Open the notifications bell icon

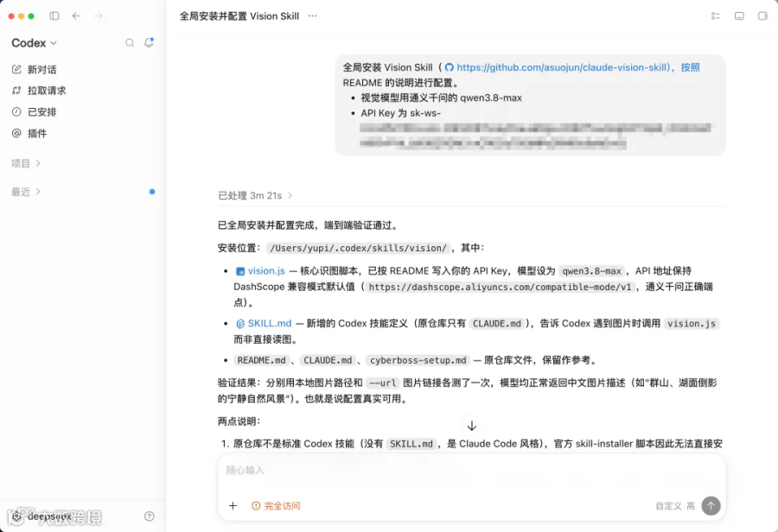149,42
